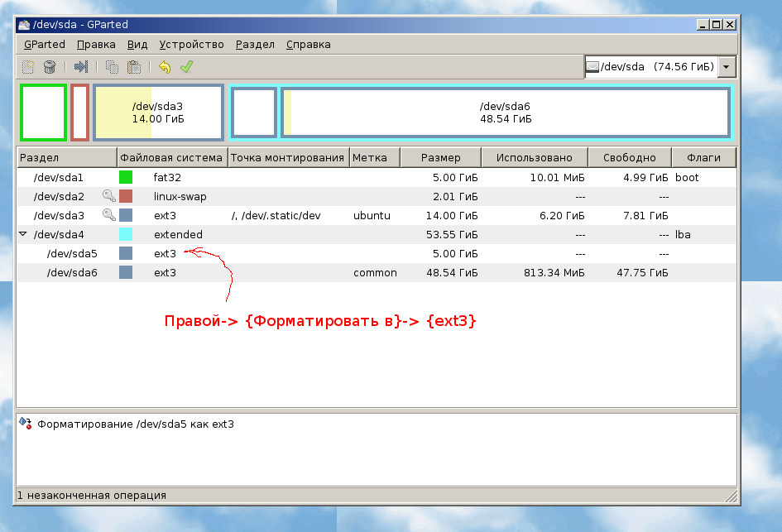Click the 'linux-swap' file system text
Image resolution: width=782 pixels, height=532 pixels.
point(180,196)
